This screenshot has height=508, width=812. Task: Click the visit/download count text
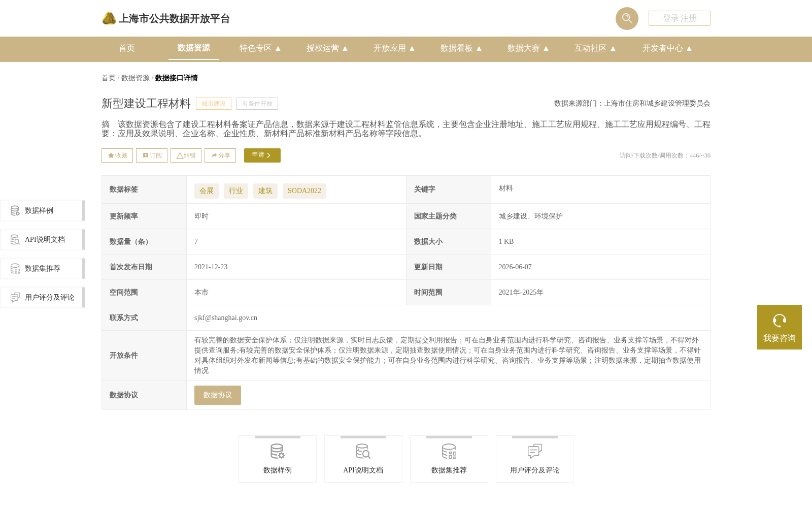pyautogui.click(x=665, y=155)
